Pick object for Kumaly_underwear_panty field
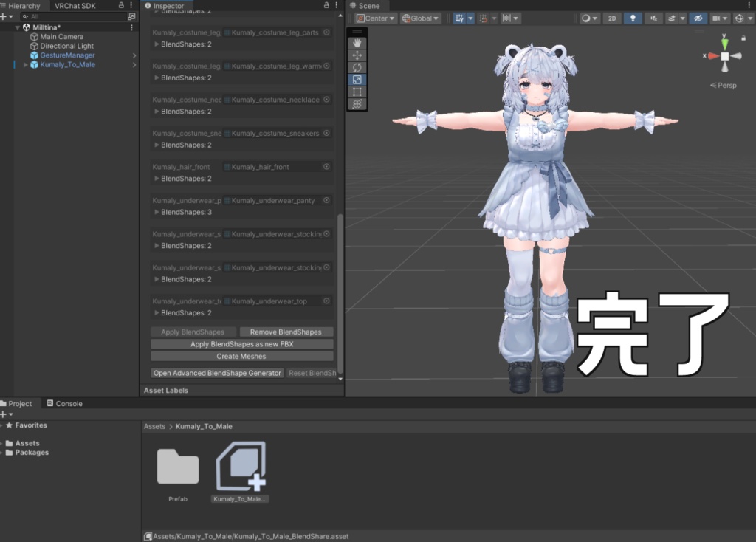756x542 pixels. coord(326,200)
